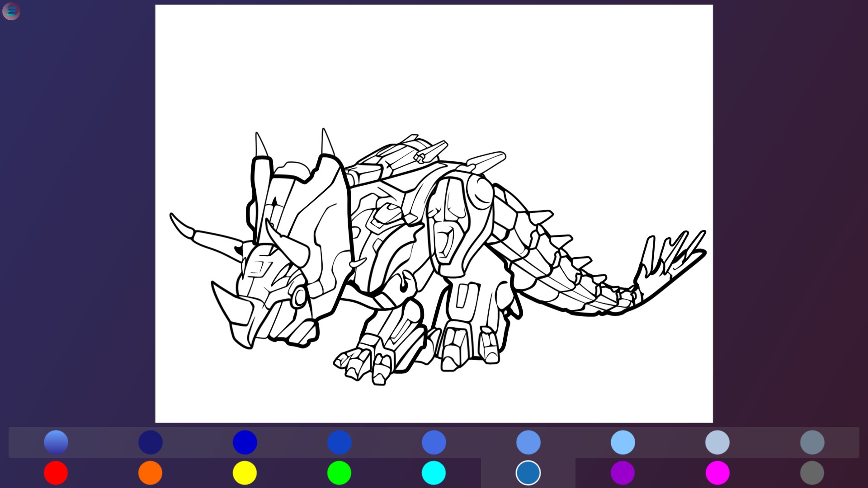Select the pale steel blue shade
The width and height of the screenshot is (868, 488).
(717, 442)
